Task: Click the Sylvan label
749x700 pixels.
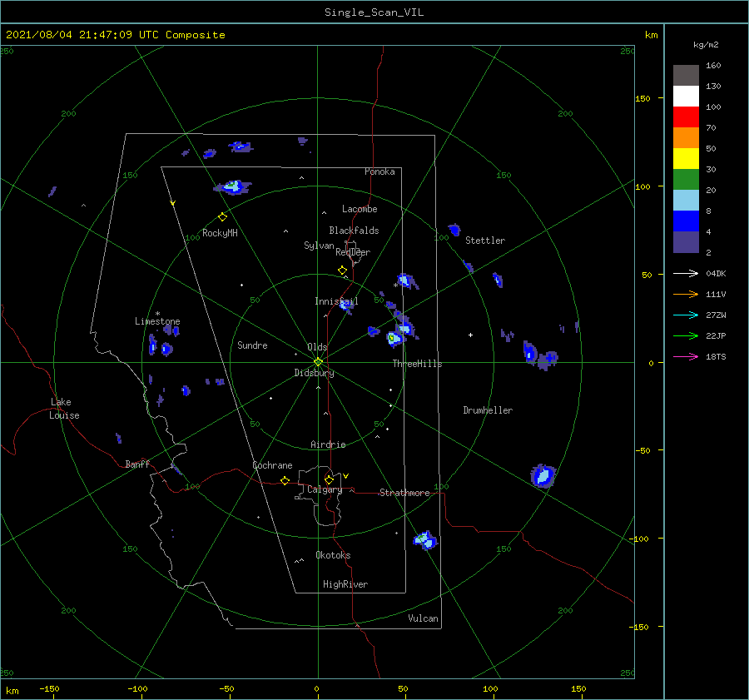Action: tap(319, 246)
